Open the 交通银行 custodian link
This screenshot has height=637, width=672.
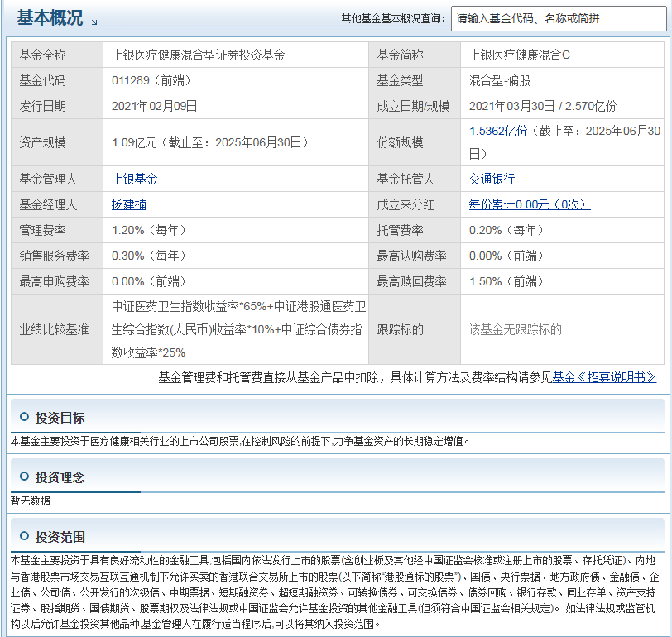492,179
